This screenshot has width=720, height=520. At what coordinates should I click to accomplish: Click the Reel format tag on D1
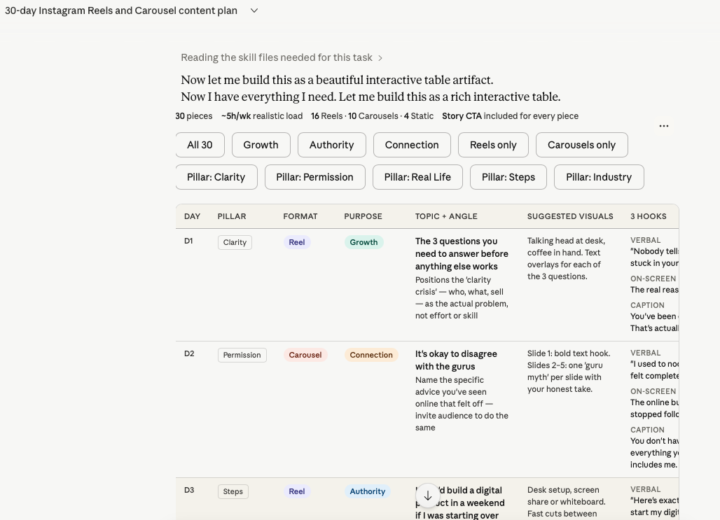pyautogui.click(x=297, y=243)
